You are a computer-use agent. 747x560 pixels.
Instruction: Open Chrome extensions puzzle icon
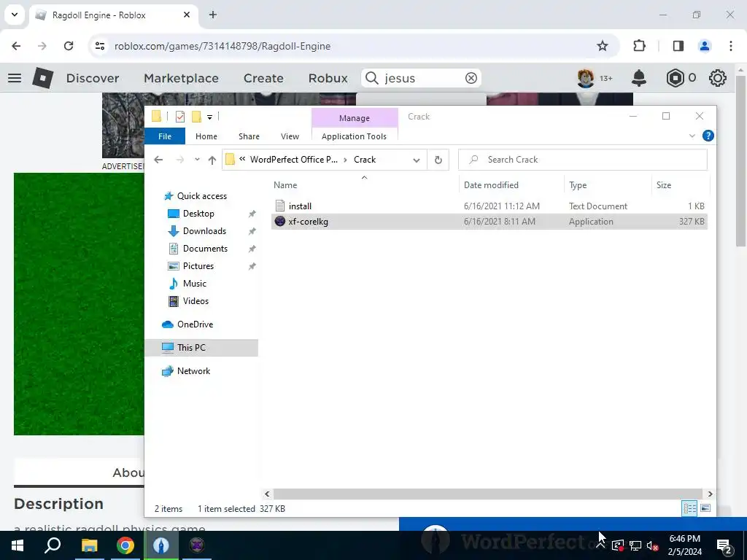point(639,46)
